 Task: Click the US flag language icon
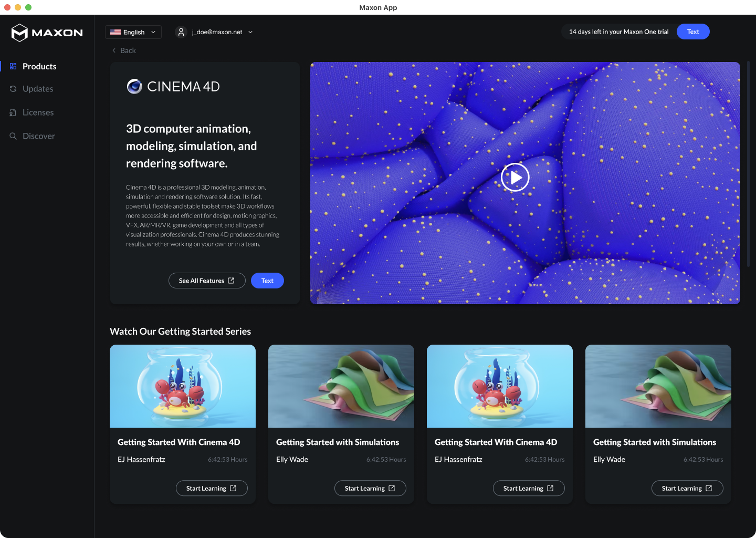115,32
